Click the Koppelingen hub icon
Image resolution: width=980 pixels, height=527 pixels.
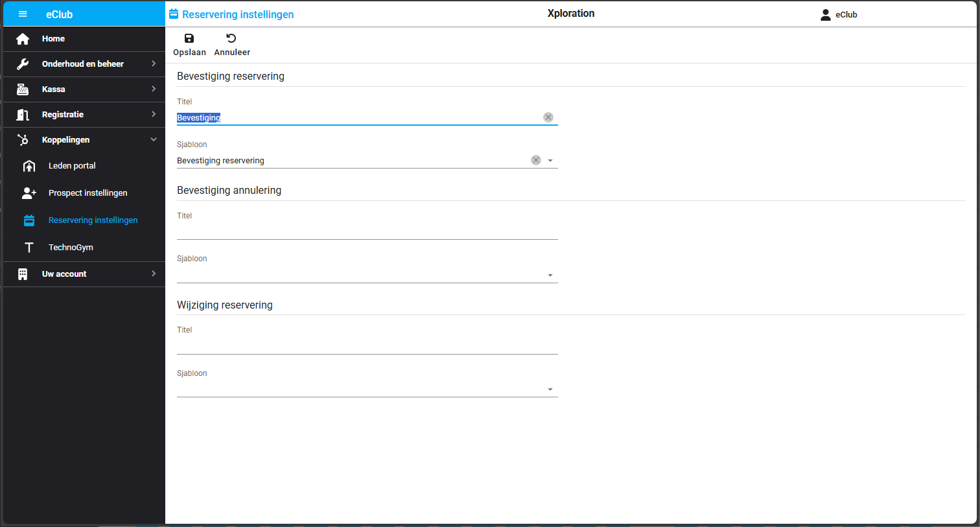[x=23, y=140]
